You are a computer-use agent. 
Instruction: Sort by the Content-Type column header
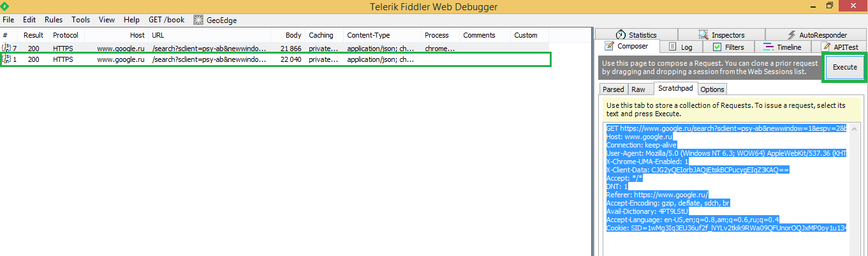click(x=383, y=35)
